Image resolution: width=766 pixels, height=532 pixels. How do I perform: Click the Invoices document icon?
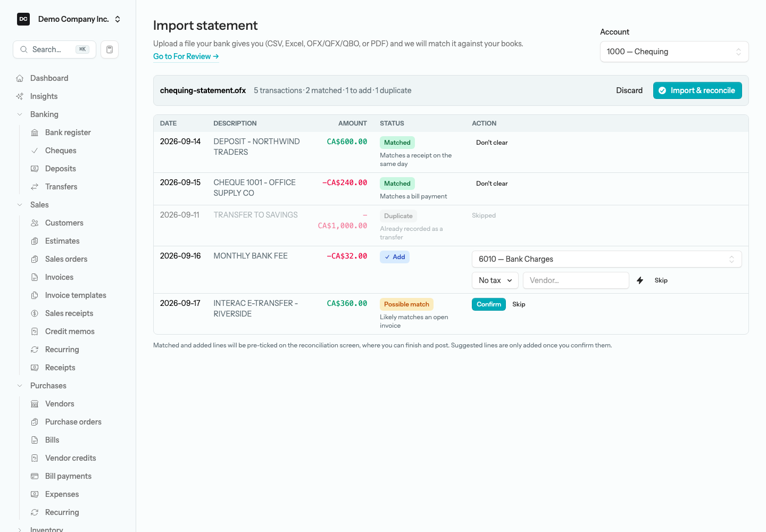pos(35,277)
